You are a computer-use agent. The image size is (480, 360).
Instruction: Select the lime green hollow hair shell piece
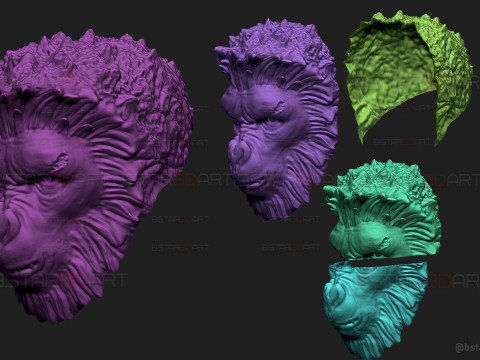409,77
